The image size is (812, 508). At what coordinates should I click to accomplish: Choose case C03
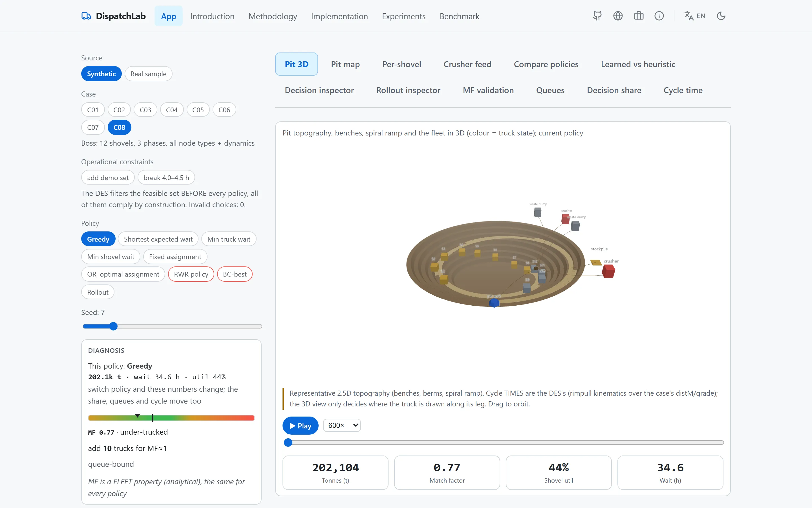point(145,110)
